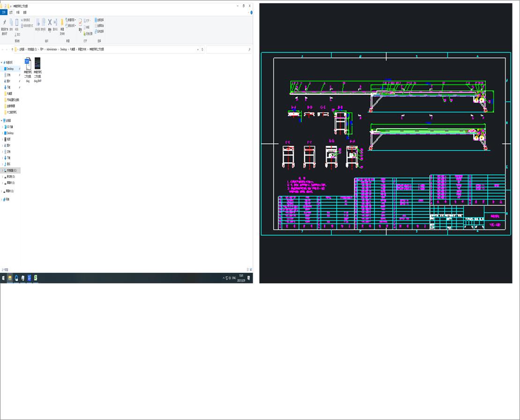This screenshot has height=420, width=520.
Task: Expand the 3D Objects tree node
Action: tap(3, 127)
